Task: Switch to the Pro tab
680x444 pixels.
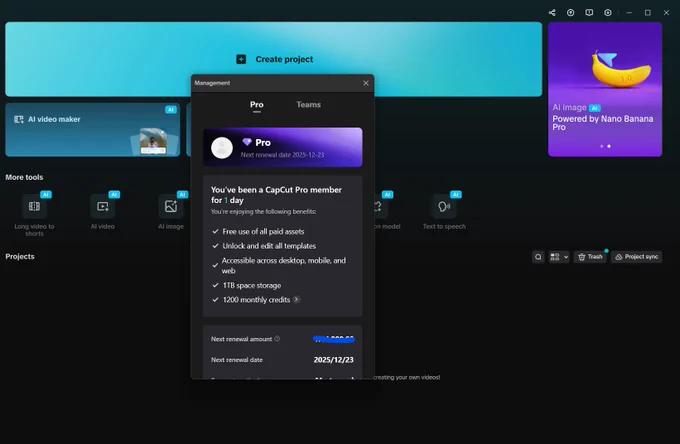Action: pos(257,104)
